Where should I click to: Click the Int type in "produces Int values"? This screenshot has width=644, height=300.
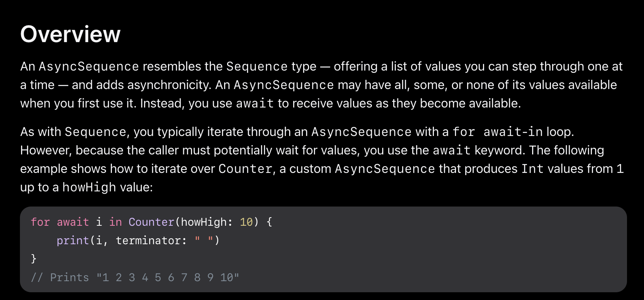click(x=532, y=169)
